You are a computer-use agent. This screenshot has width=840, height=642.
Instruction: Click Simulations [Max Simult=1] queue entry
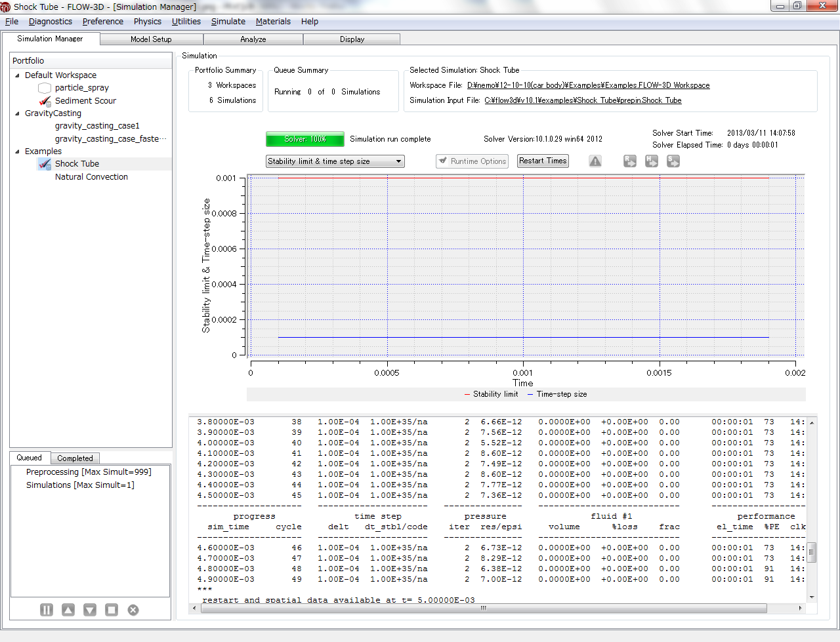click(x=80, y=485)
